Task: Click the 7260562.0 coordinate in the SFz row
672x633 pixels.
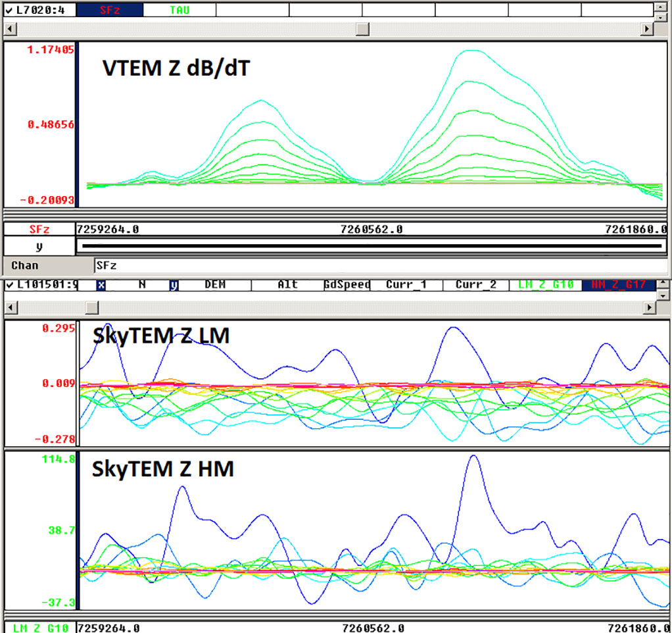Action: point(372,230)
